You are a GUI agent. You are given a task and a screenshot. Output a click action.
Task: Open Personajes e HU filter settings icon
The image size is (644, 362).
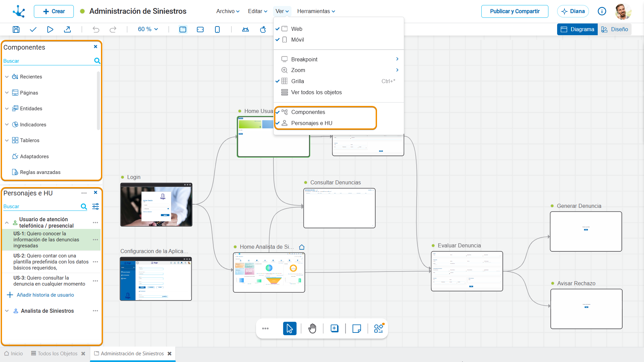(96, 206)
